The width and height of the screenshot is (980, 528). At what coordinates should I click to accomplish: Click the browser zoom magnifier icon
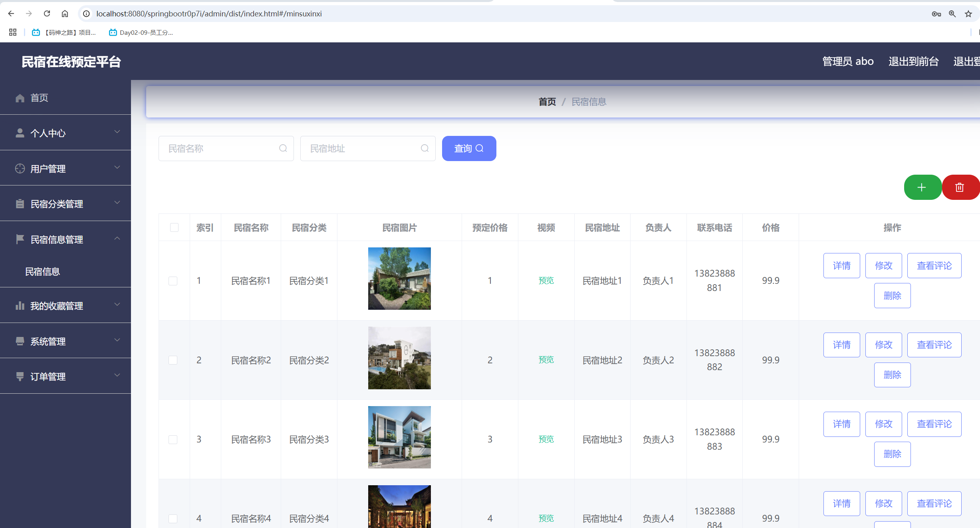[952, 14]
